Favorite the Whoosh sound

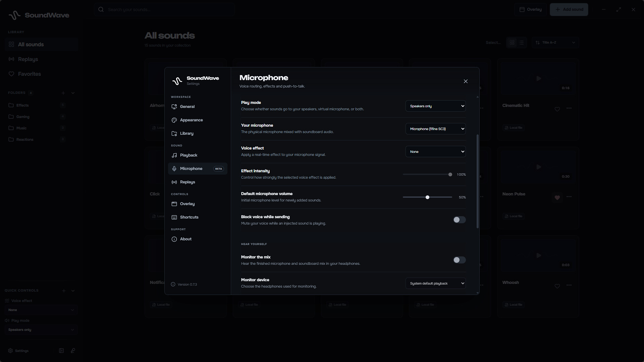pyautogui.click(x=557, y=286)
